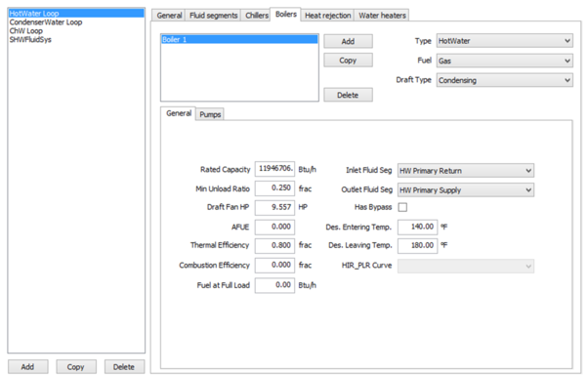Click Delete button next to boiler list
Image resolution: width=588 pixels, height=375 pixels.
[x=348, y=95]
